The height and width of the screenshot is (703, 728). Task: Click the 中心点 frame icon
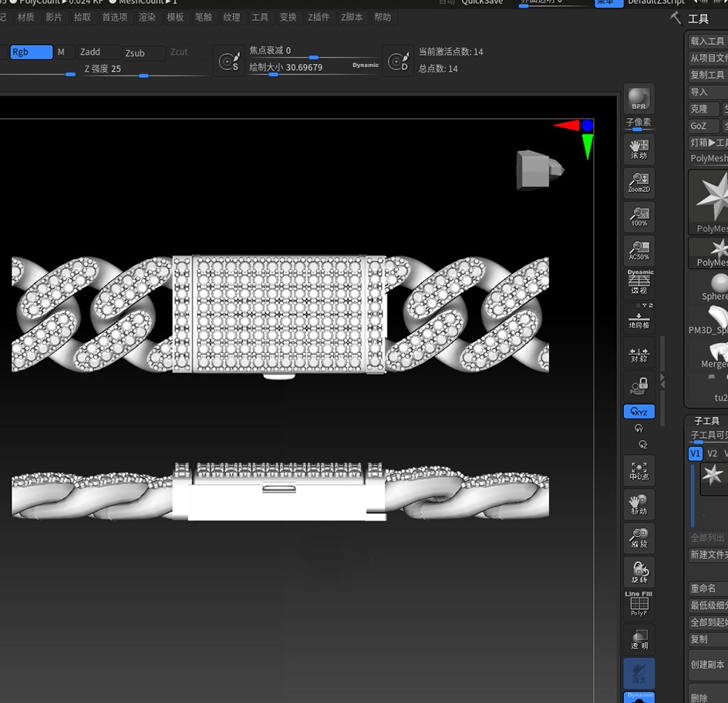click(x=639, y=470)
